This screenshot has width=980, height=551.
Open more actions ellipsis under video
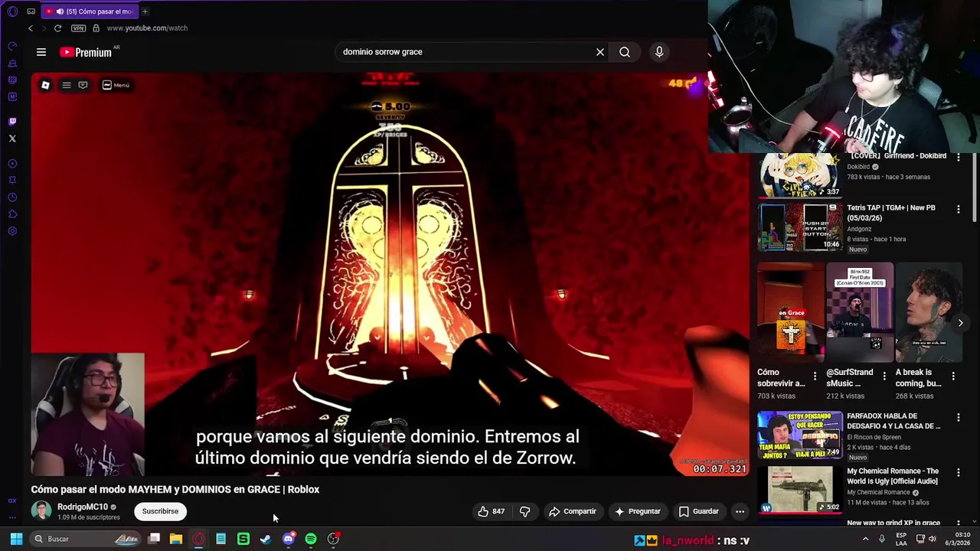[740, 511]
